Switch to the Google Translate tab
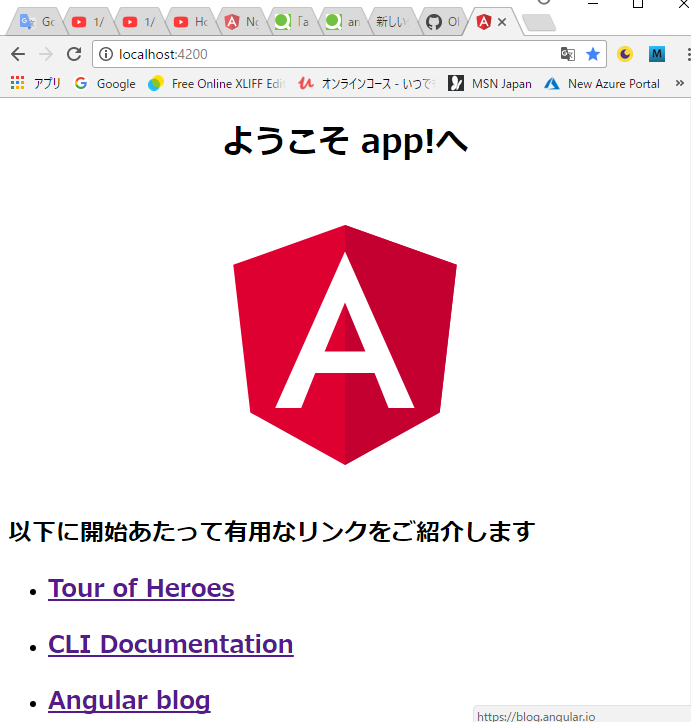This screenshot has height=722, width=691. [38, 22]
